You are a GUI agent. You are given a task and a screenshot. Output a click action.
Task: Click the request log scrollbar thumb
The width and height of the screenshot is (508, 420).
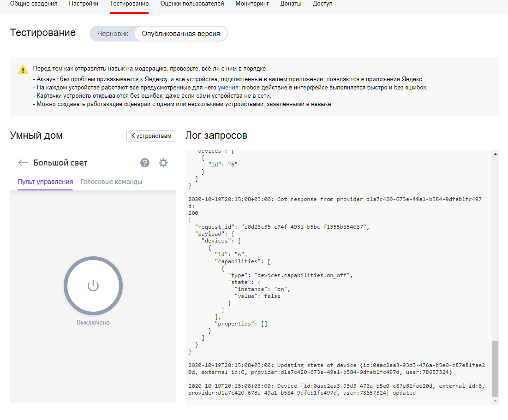coord(495,369)
